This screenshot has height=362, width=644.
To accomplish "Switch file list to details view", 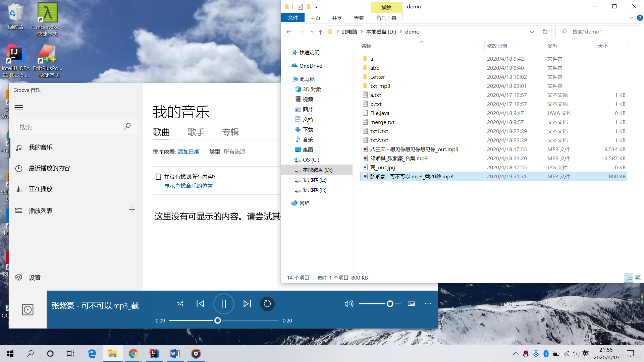I will click(x=629, y=278).
